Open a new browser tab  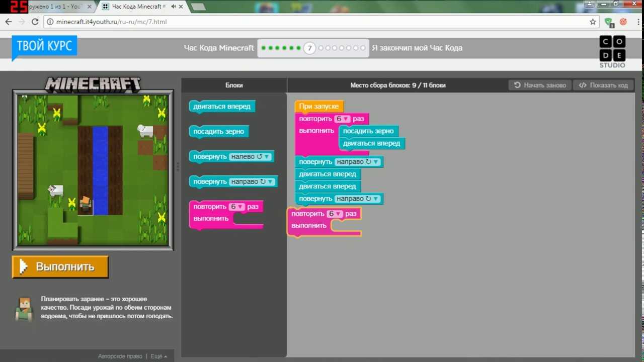tap(198, 7)
